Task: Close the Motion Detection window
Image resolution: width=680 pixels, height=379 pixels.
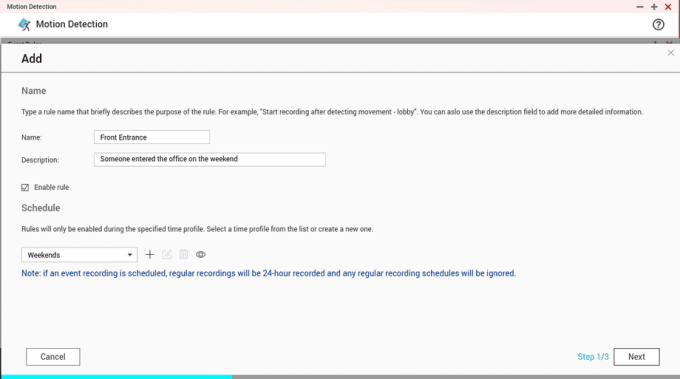Action: coord(668,7)
